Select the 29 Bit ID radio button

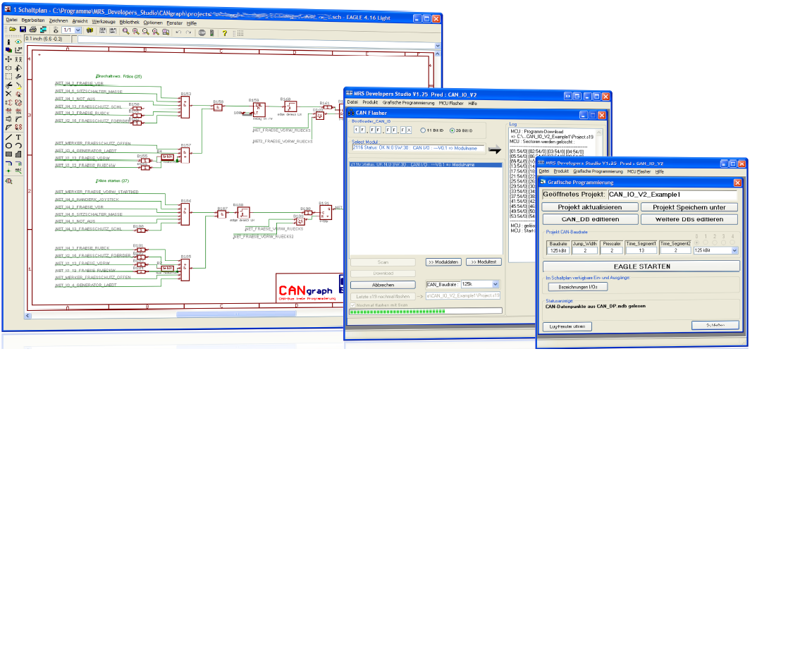[452, 130]
